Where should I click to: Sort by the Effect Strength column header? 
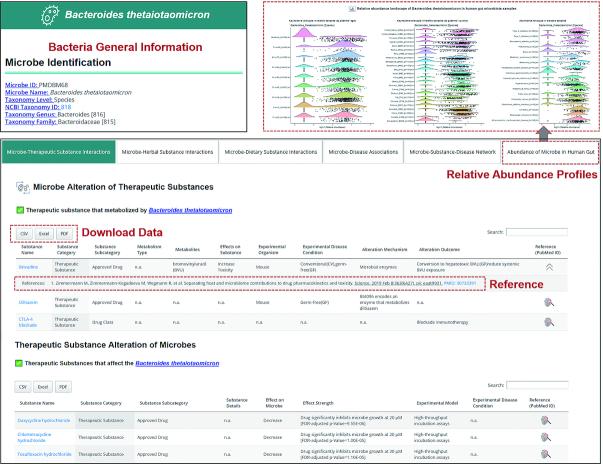[x=318, y=403]
